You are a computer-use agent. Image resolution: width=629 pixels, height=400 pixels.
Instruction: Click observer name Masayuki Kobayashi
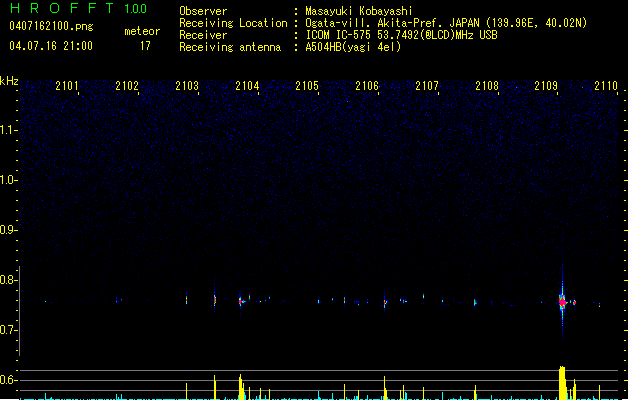359,11
